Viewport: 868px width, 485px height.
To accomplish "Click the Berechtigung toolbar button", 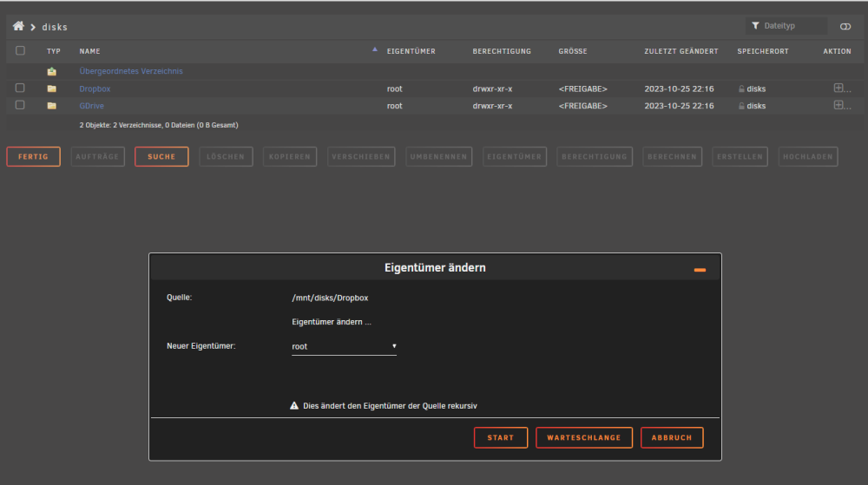I will [595, 156].
